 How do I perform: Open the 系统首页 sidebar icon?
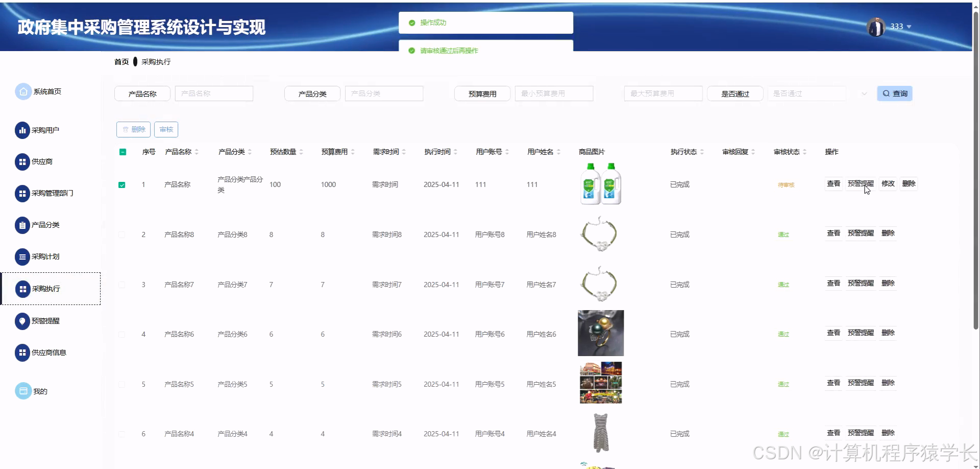[x=22, y=91]
